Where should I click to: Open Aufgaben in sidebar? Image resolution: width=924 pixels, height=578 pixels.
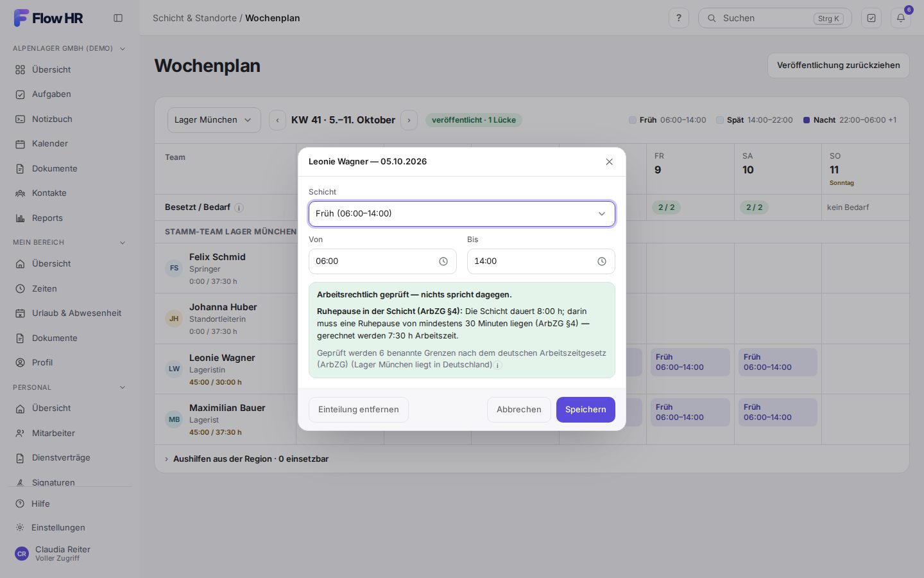click(x=70, y=94)
